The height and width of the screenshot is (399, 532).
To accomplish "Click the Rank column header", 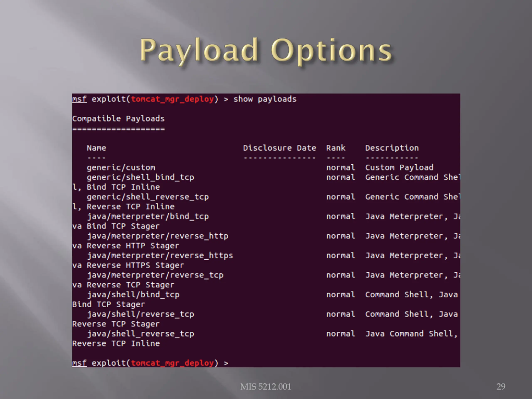I will (x=336, y=148).
